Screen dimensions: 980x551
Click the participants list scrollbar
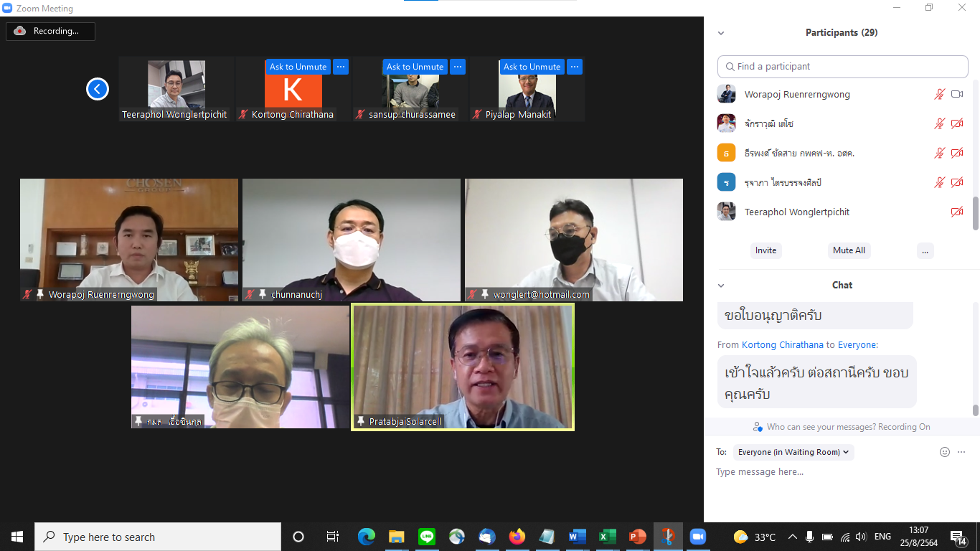click(975, 213)
